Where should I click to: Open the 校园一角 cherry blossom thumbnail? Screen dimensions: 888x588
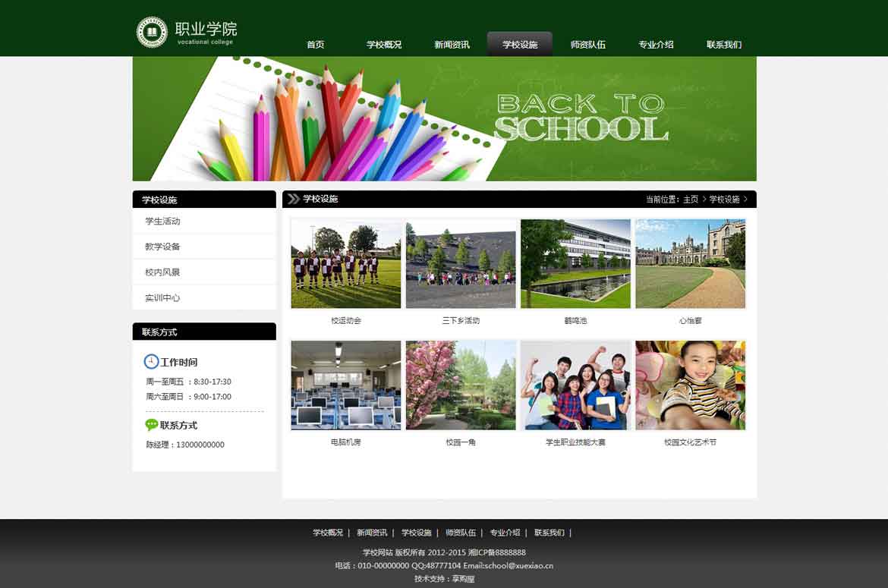tap(461, 385)
